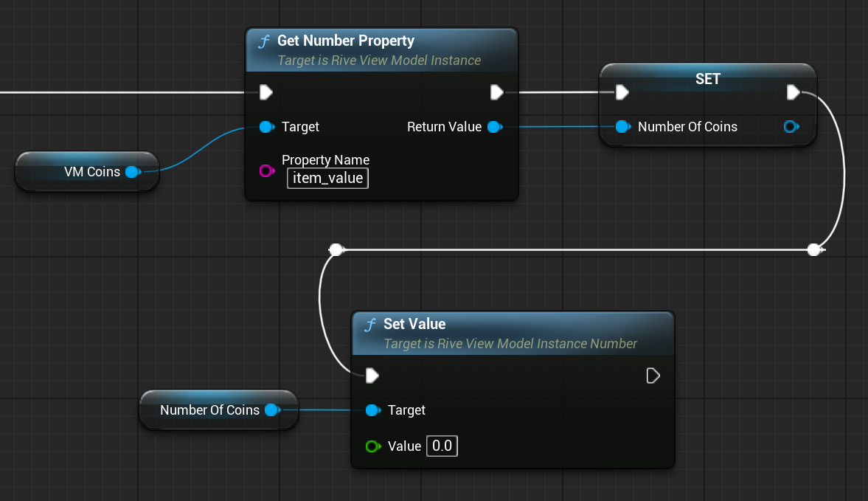Click the output exec pin on Set Value

click(652, 376)
